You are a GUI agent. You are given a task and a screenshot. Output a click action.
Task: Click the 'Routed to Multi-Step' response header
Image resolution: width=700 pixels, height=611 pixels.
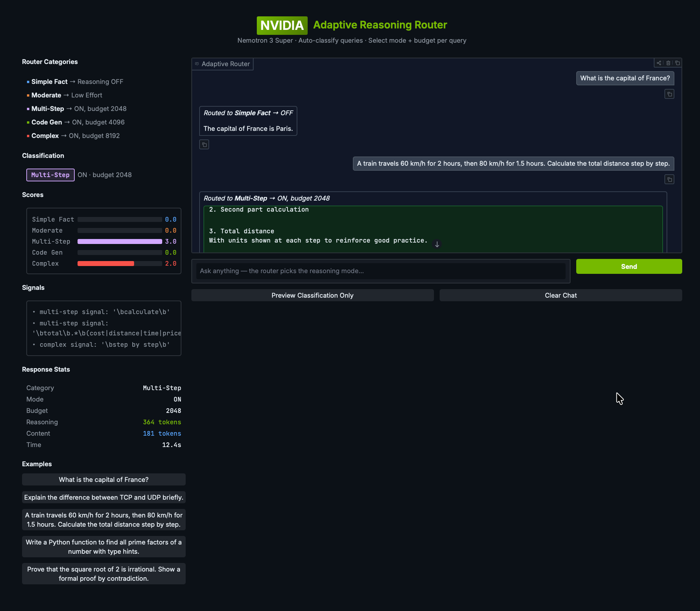[x=267, y=198]
